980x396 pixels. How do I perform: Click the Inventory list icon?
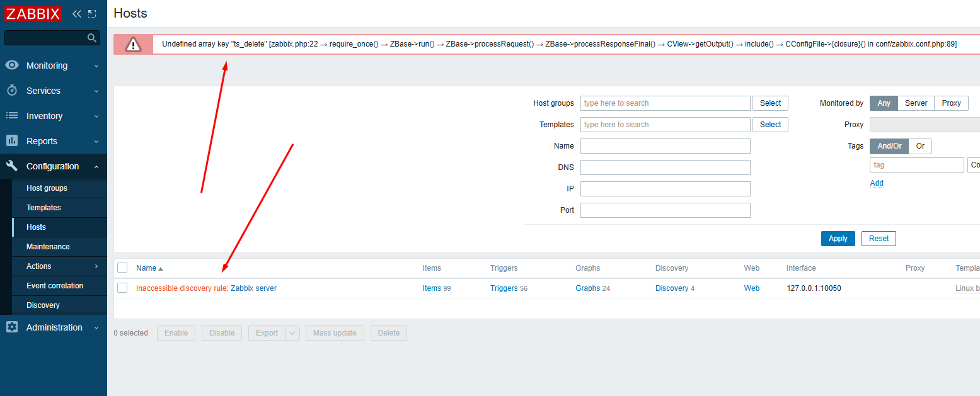[12, 116]
